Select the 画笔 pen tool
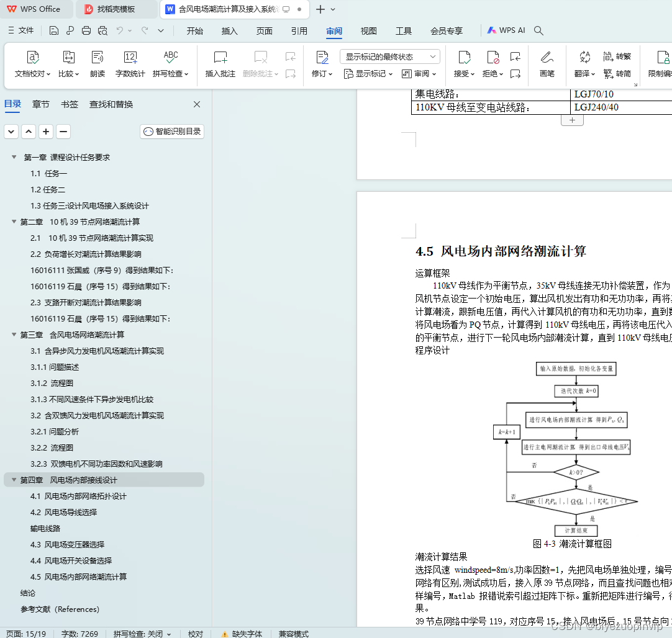This screenshot has width=672, height=638. click(547, 64)
